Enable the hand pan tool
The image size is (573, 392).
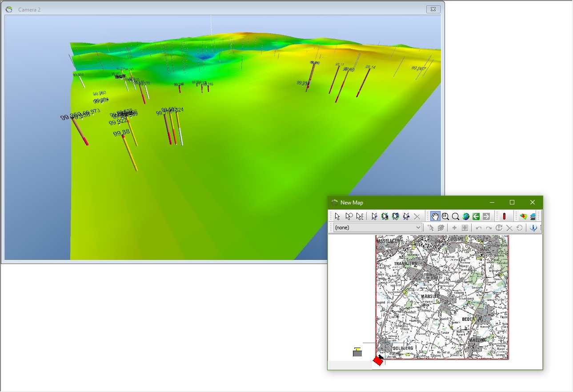click(x=435, y=216)
